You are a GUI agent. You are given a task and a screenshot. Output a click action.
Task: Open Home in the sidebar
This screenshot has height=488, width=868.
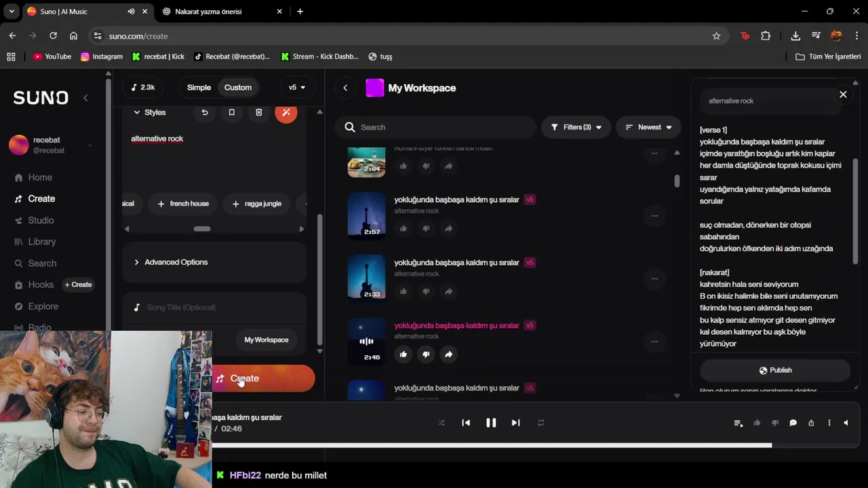[40, 178]
